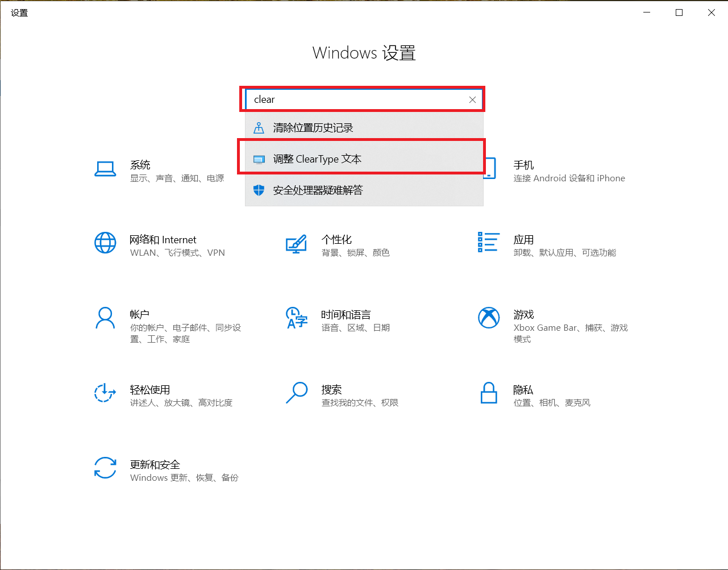Click the Time & Language icon
This screenshot has height=570, width=728.
[297, 318]
